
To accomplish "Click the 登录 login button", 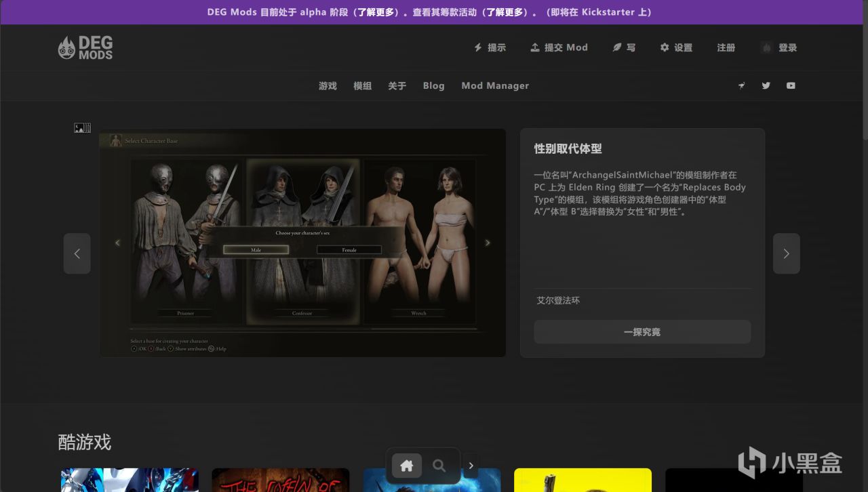I will [779, 47].
